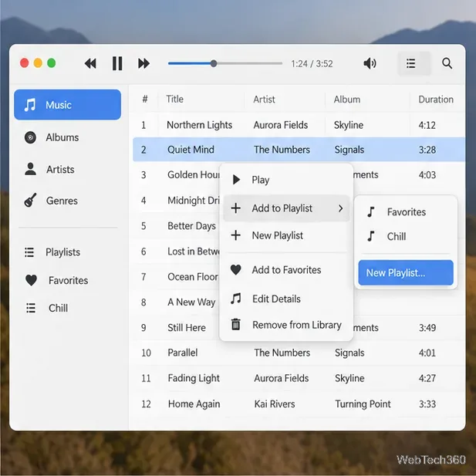Click Turning Point album cell

pyautogui.click(x=363, y=404)
